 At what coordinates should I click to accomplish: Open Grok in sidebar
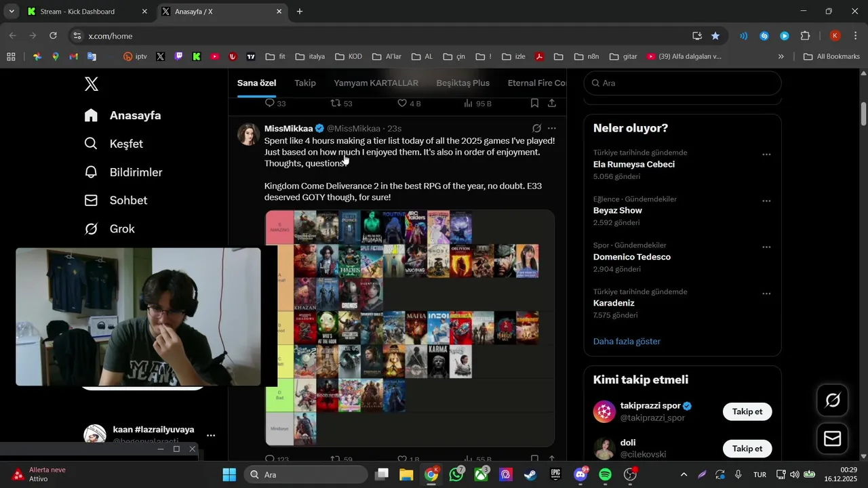pos(109,229)
